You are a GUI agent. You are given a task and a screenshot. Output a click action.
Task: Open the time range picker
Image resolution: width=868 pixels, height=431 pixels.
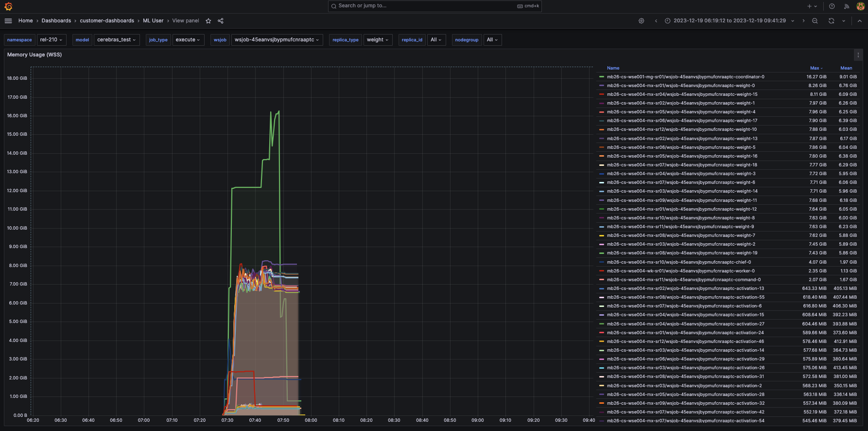coord(729,21)
